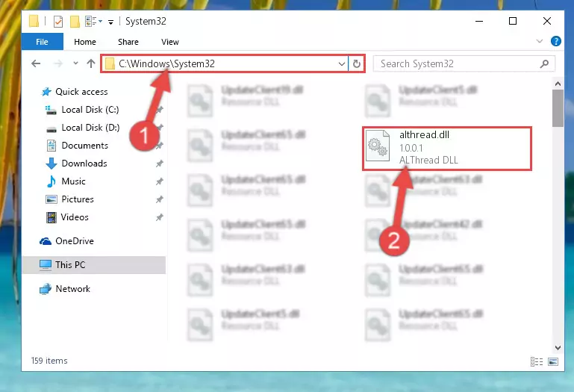Viewport: 574px width, 392px height.
Task: Select OneDrive in navigation pane
Action: (x=75, y=241)
